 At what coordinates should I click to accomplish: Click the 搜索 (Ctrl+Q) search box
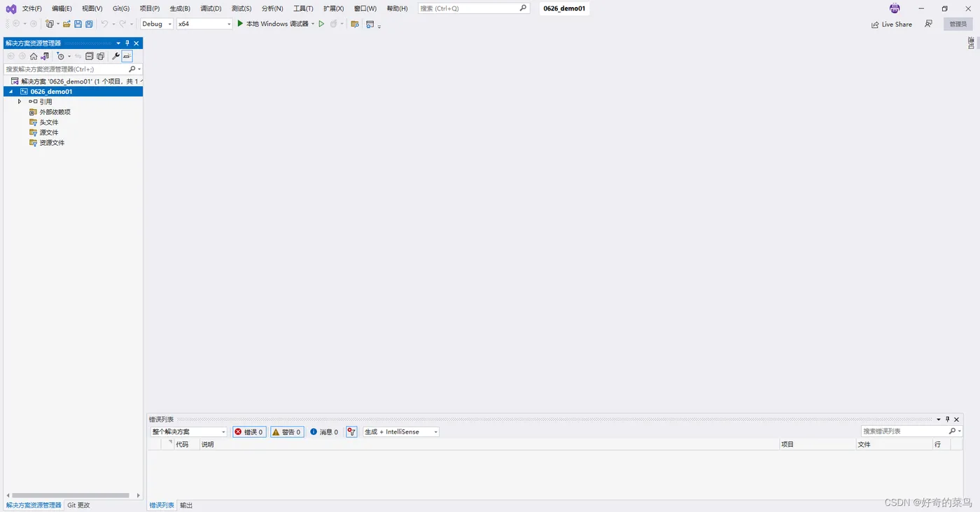[473, 8]
